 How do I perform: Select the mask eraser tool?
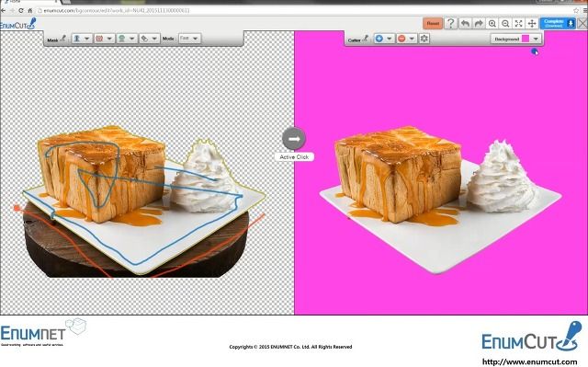pyautogui.click(x=144, y=39)
